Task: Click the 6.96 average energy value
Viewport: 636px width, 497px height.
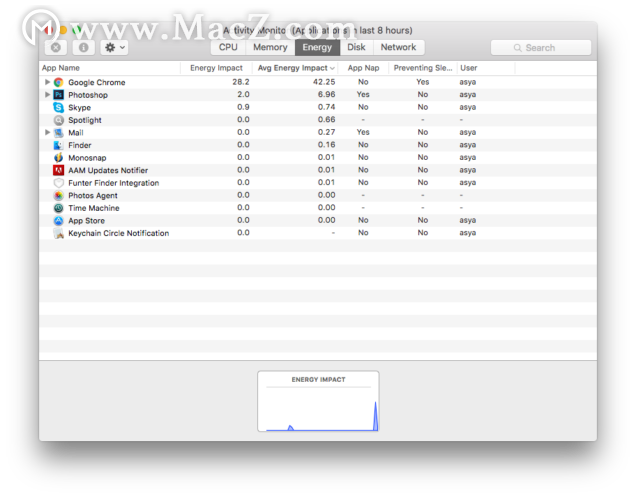Action: click(x=327, y=95)
